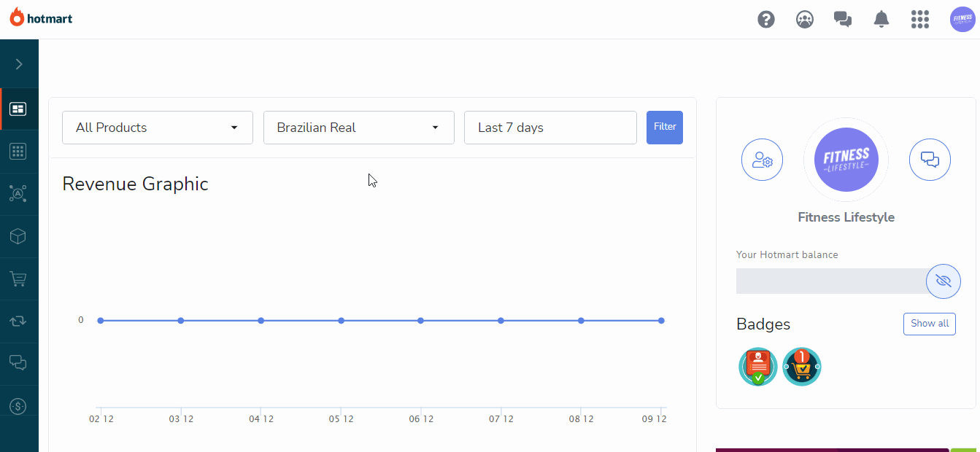Screen dimensions: 980x452
Task: Click the Your Hotmart balance label
Action: 787,254
